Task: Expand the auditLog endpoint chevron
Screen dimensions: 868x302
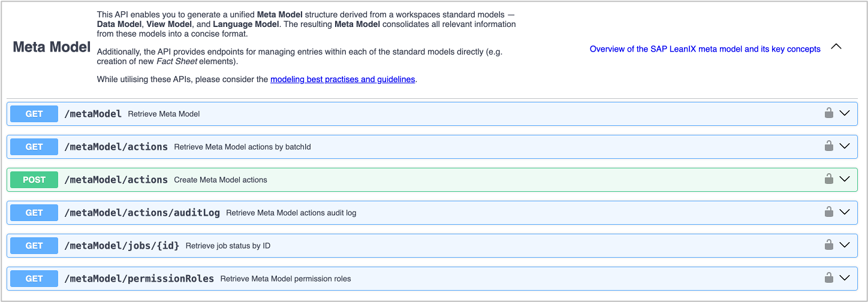Action: [845, 212]
